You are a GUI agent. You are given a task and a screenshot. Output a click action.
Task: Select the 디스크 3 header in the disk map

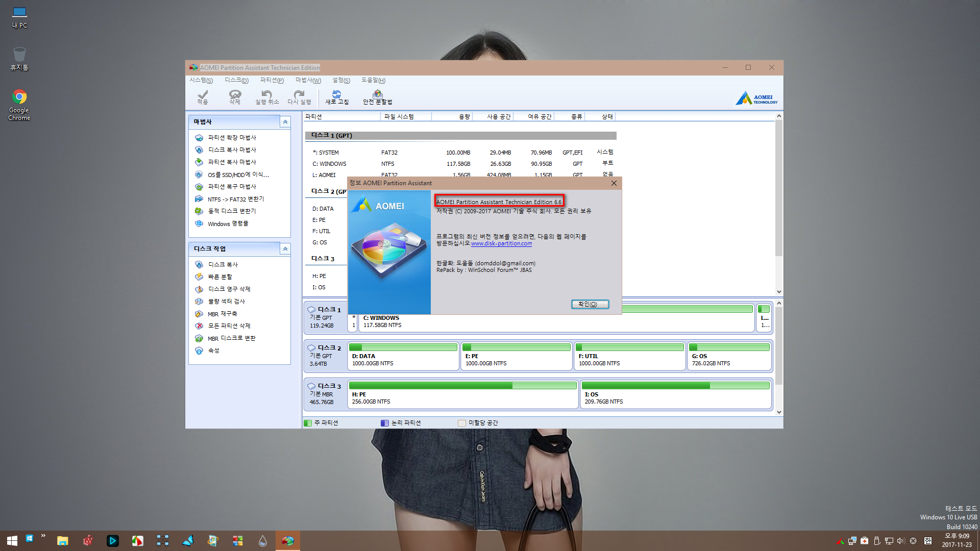point(326,394)
